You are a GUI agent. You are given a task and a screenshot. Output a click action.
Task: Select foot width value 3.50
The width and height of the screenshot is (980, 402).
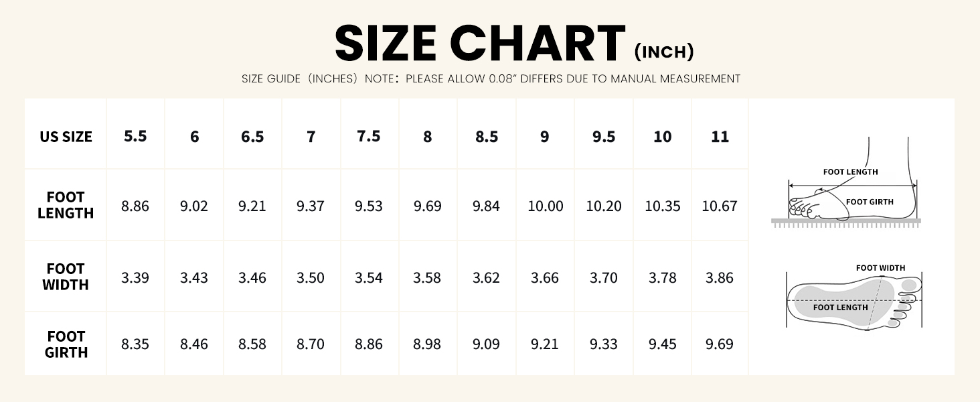311,277
